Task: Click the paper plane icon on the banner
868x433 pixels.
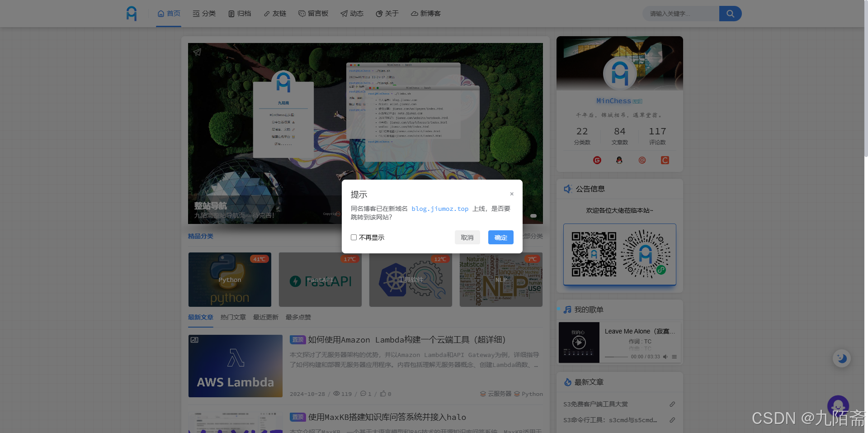Action: [197, 52]
